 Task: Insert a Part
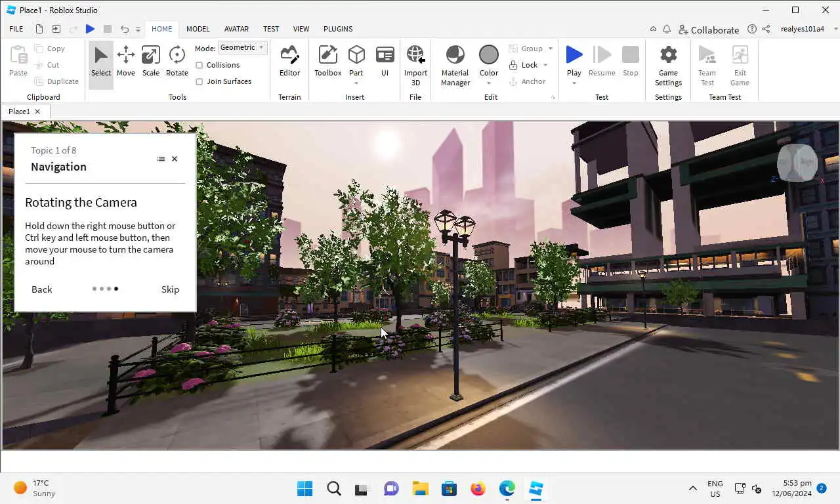pos(356,60)
